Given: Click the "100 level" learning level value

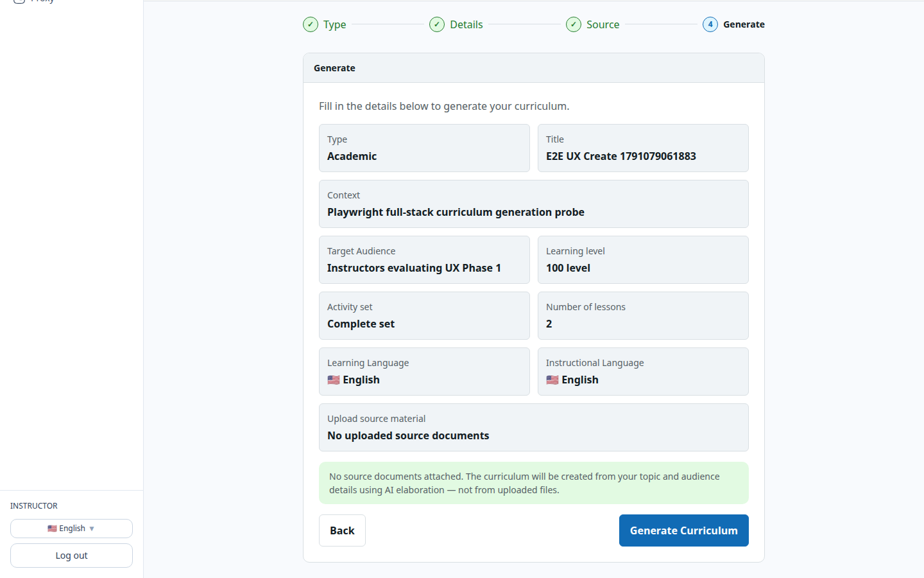Looking at the screenshot, I should click(x=568, y=268).
